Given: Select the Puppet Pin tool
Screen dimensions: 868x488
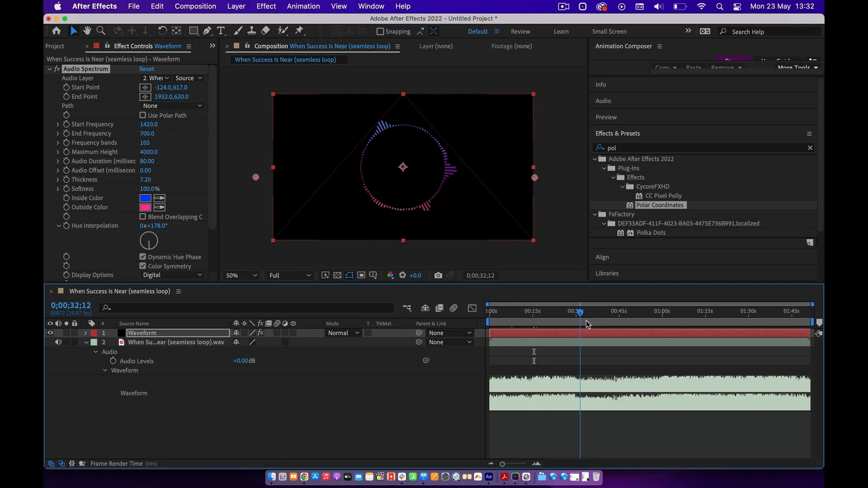Looking at the screenshot, I should (x=299, y=31).
